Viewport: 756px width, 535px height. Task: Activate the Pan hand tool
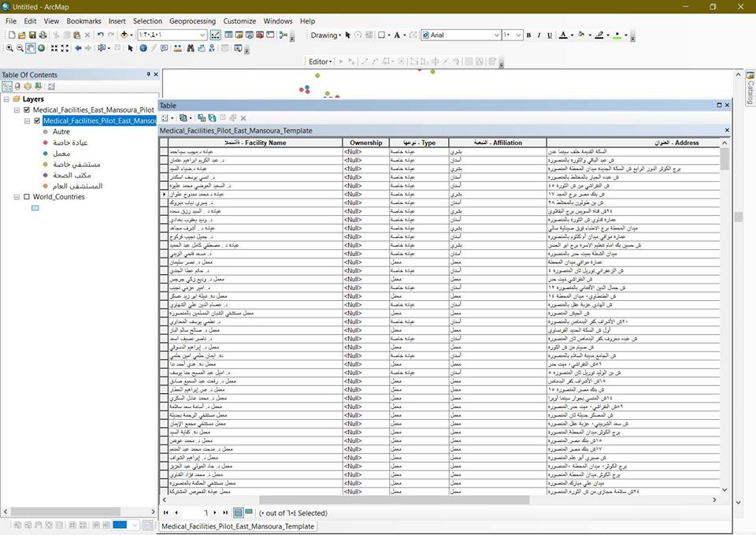click(31, 48)
